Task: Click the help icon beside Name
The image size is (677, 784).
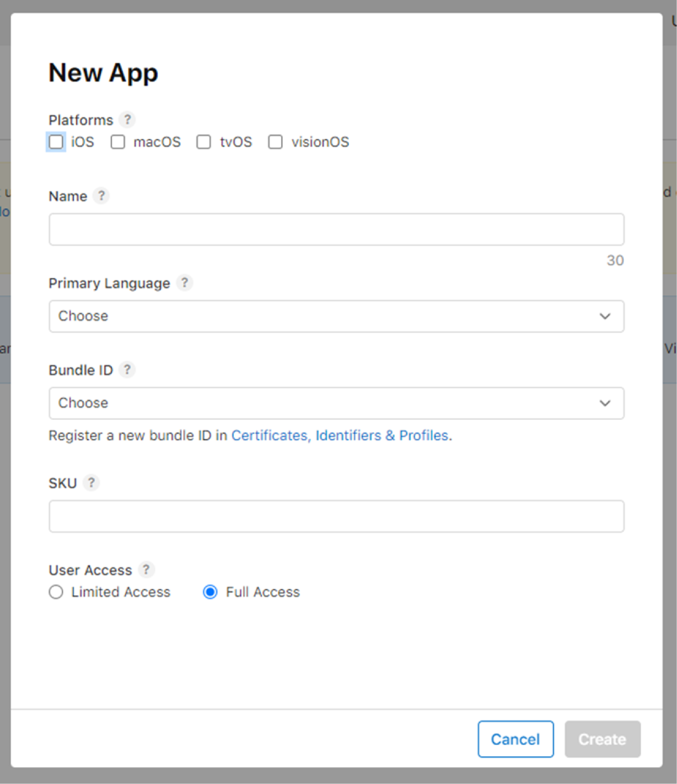Action: coord(101,196)
